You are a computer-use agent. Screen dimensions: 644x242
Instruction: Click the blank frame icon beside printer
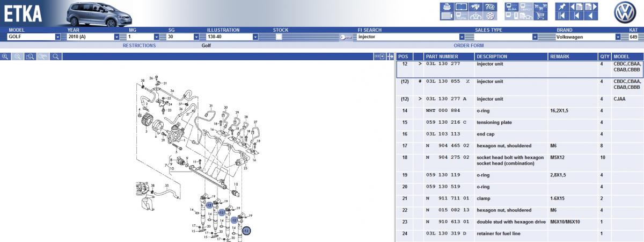point(462,7)
